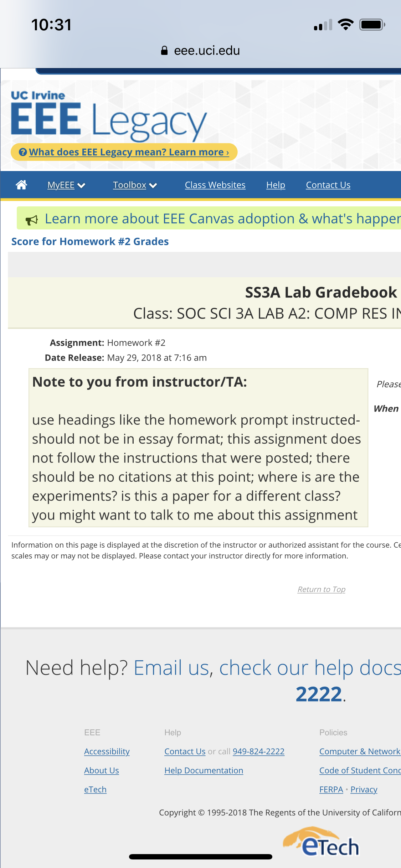Image resolution: width=401 pixels, height=868 pixels.
Task: Tap the eee.uci.edu address bar
Action: click(200, 51)
